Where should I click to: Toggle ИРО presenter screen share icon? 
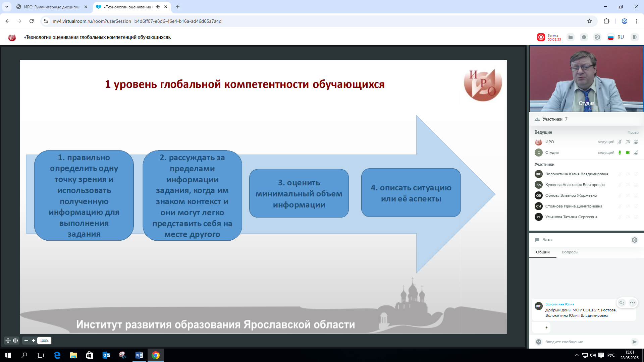pos(636,142)
